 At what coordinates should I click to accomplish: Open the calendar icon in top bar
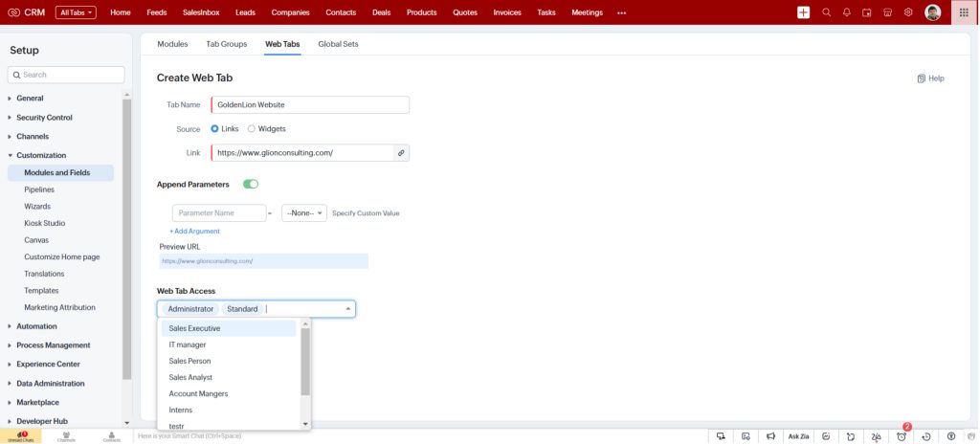(x=866, y=12)
